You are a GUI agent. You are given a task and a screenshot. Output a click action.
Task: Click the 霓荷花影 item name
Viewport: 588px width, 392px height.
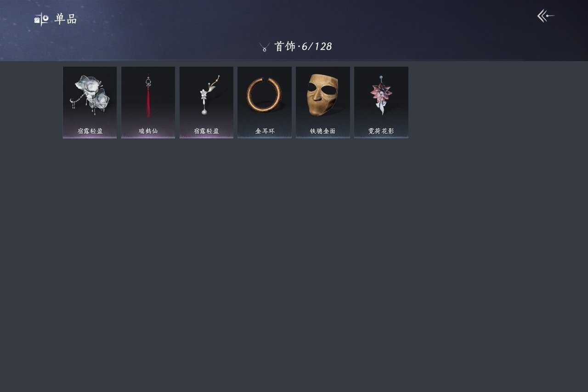pos(381,131)
